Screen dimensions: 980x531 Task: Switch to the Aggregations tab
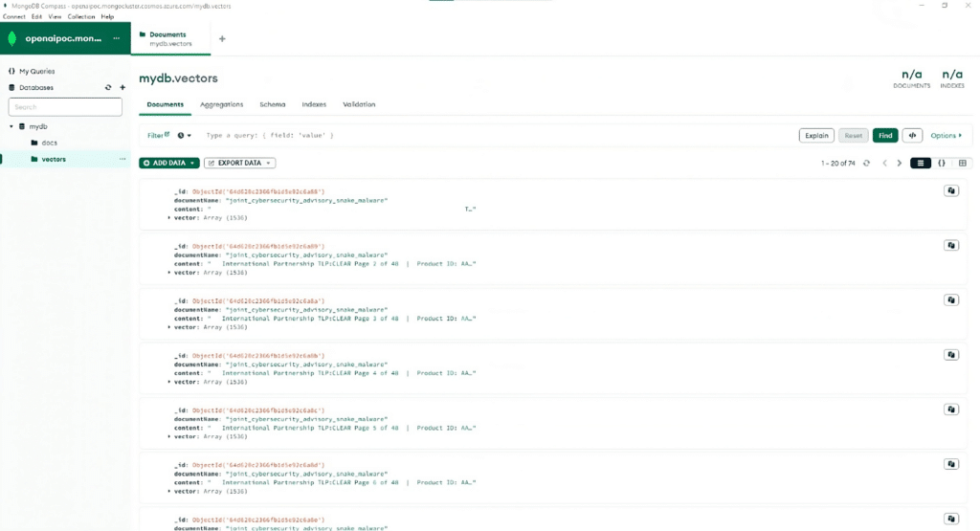(x=221, y=104)
